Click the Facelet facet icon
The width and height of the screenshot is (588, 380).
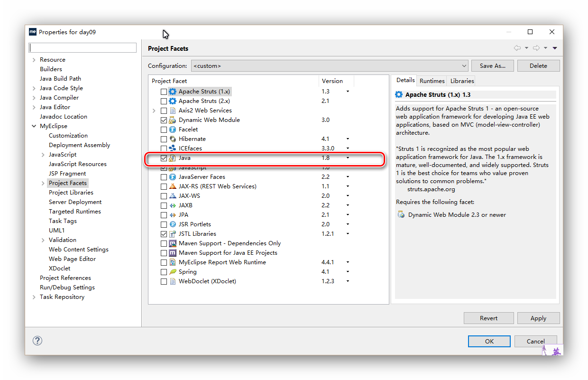(173, 130)
